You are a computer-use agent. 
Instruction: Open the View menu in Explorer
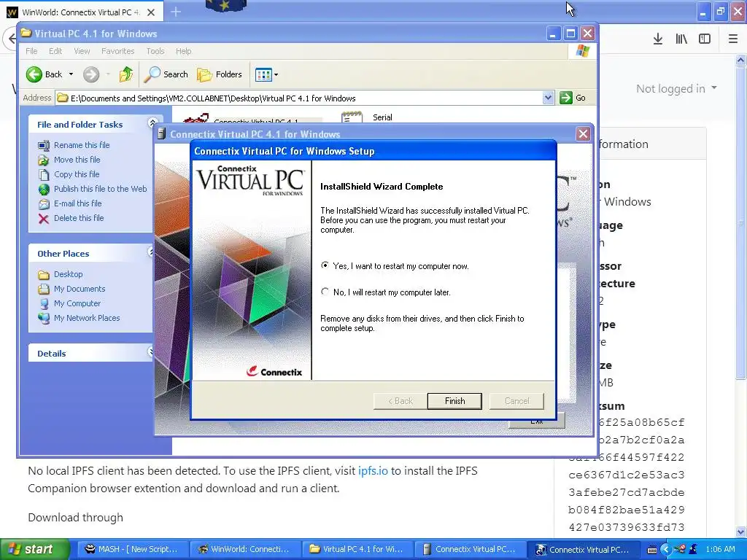click(x=82, y=51)
